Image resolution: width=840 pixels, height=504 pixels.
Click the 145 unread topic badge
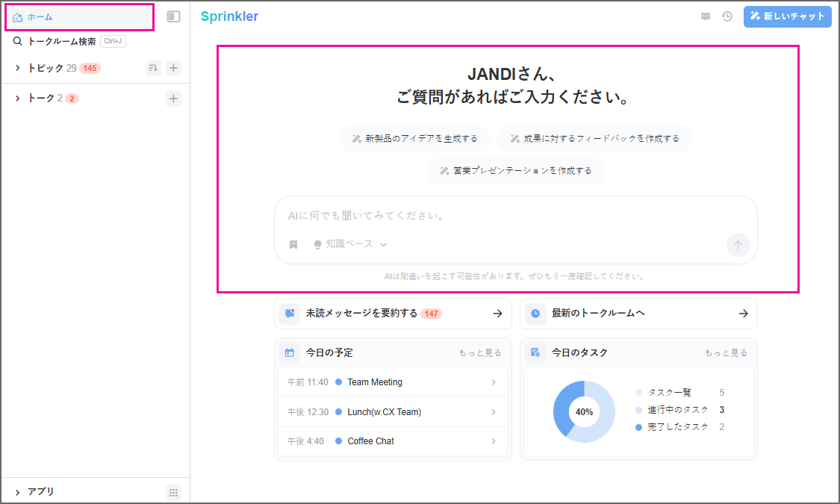coord(90,68)
